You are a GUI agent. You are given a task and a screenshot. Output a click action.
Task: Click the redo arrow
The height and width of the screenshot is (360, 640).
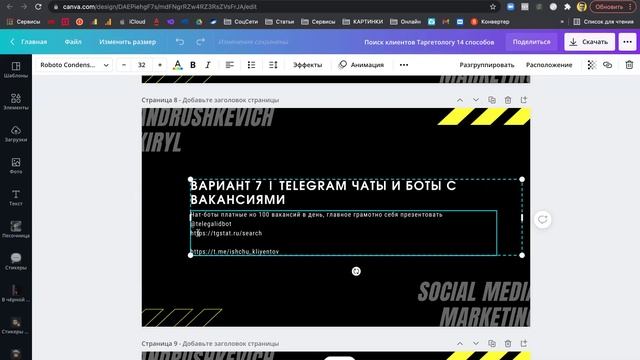pyautogui.click(x=200, y=42)
